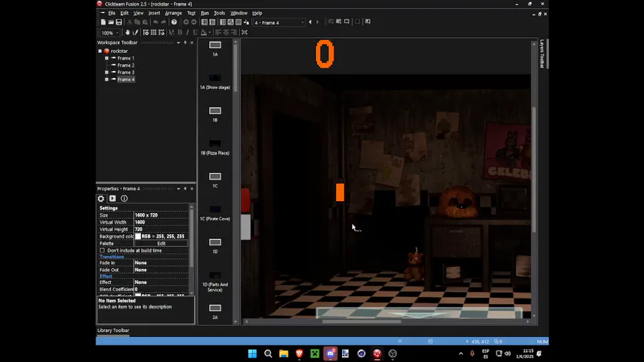Open the Insert menu
Viewport: 644px width, 362px height.
(x=154, y=13)
